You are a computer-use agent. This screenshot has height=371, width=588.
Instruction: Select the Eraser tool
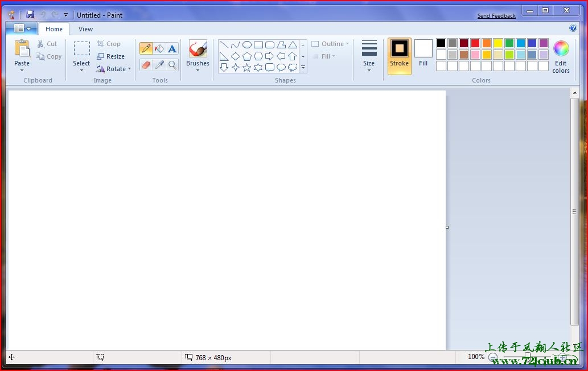coord(146,65)
